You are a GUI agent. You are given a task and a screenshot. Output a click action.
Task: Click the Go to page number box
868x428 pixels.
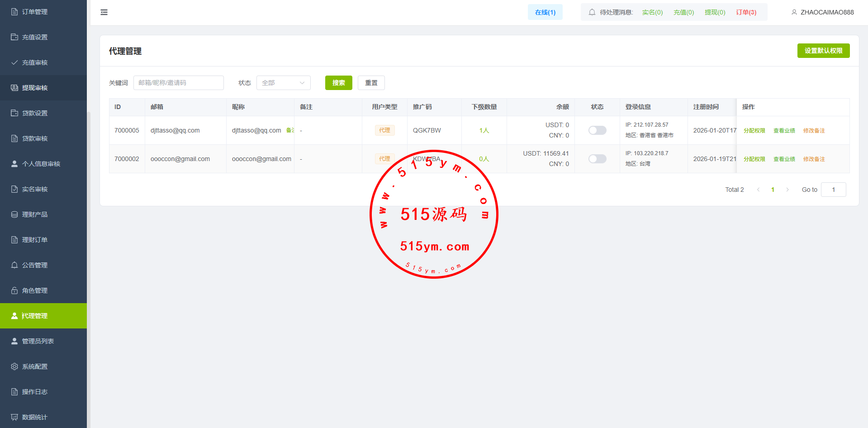(x=833, y=190)
